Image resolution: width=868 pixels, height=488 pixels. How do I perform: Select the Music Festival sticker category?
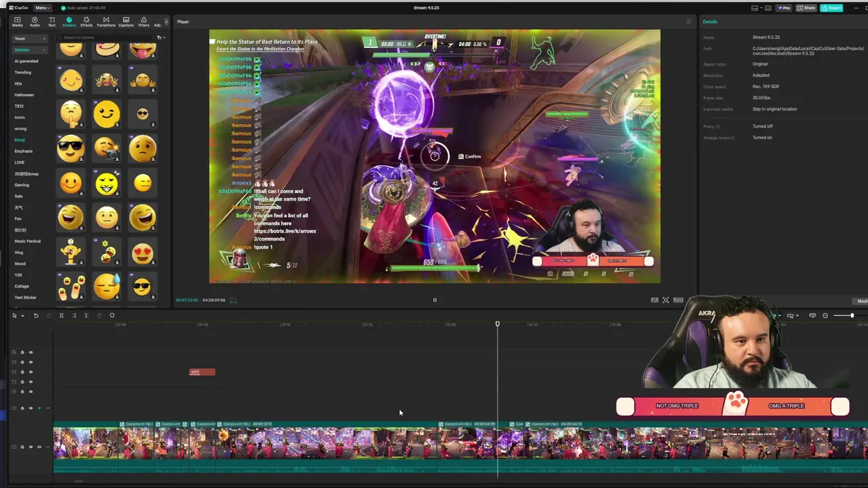click(x=28, y=241)
